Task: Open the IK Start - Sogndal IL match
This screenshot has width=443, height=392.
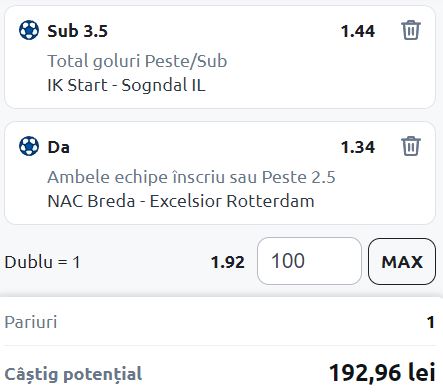Action: (x=126, y=85)
